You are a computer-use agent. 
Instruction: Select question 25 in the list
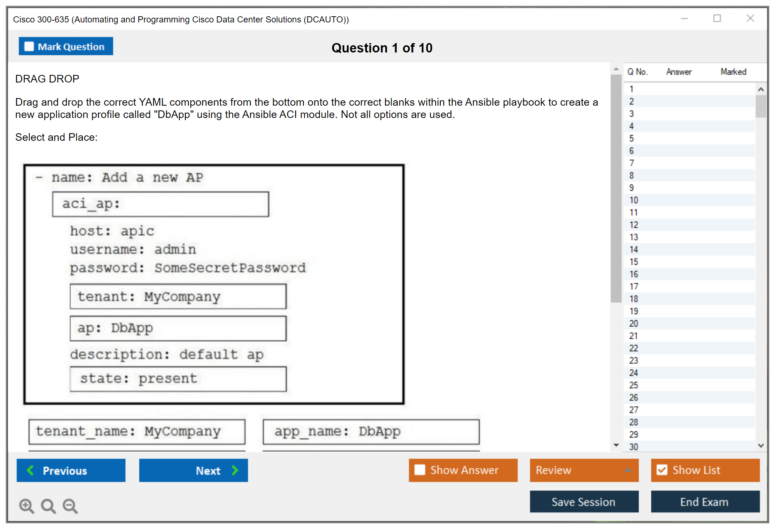pyautogui.click(x=634, y=385)
